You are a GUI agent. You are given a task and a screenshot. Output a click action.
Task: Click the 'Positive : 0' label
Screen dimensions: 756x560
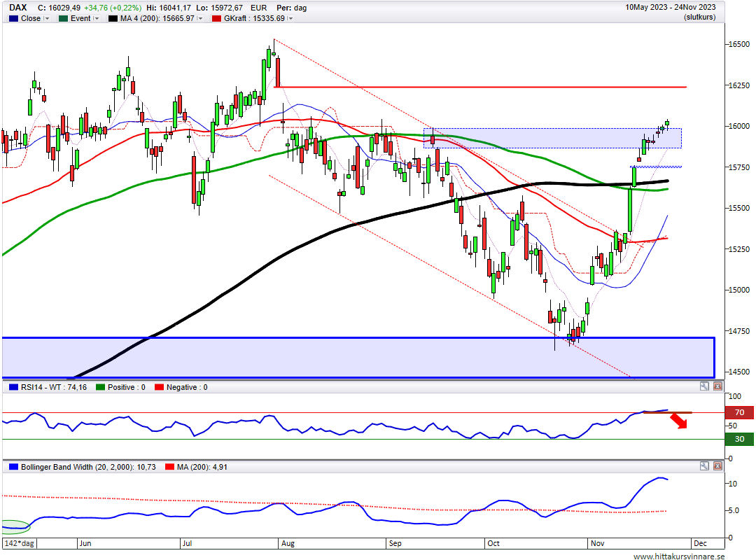[126, 387]
